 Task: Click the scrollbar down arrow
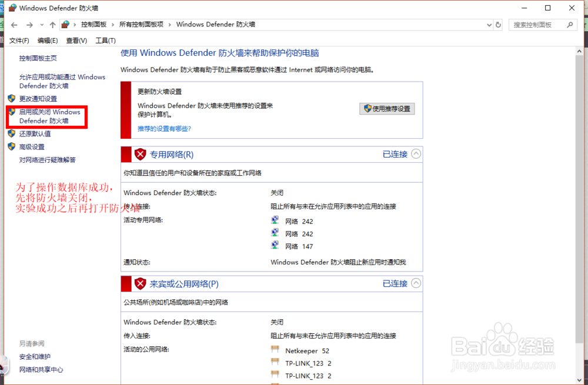click(x=579, y=380)
